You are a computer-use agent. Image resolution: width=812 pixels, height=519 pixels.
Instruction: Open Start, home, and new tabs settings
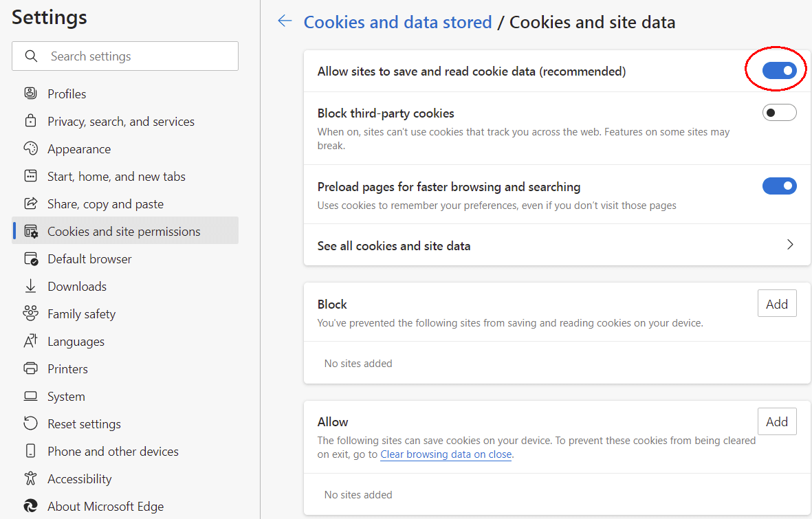click(116, 176)
